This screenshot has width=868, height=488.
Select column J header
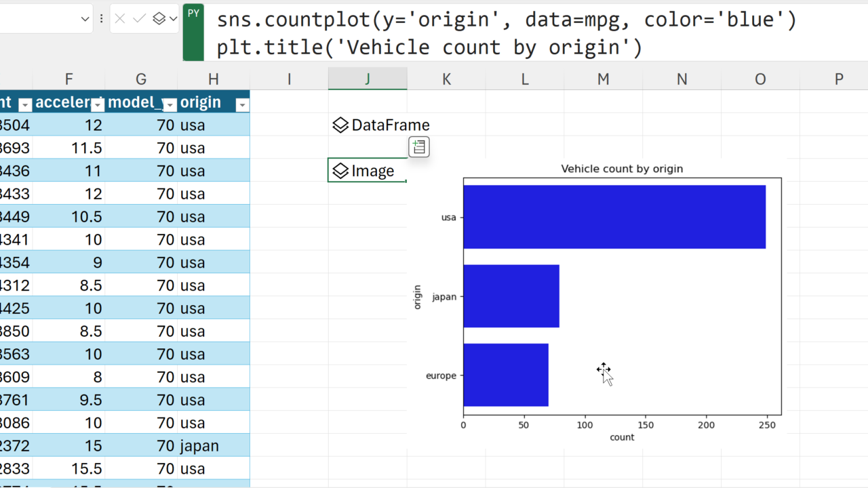tap(368, 79)
